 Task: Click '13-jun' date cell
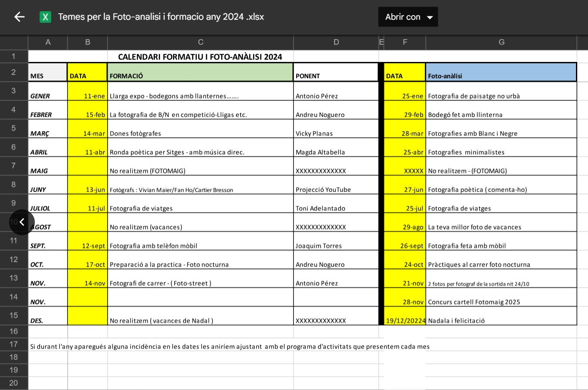point(87,185)
